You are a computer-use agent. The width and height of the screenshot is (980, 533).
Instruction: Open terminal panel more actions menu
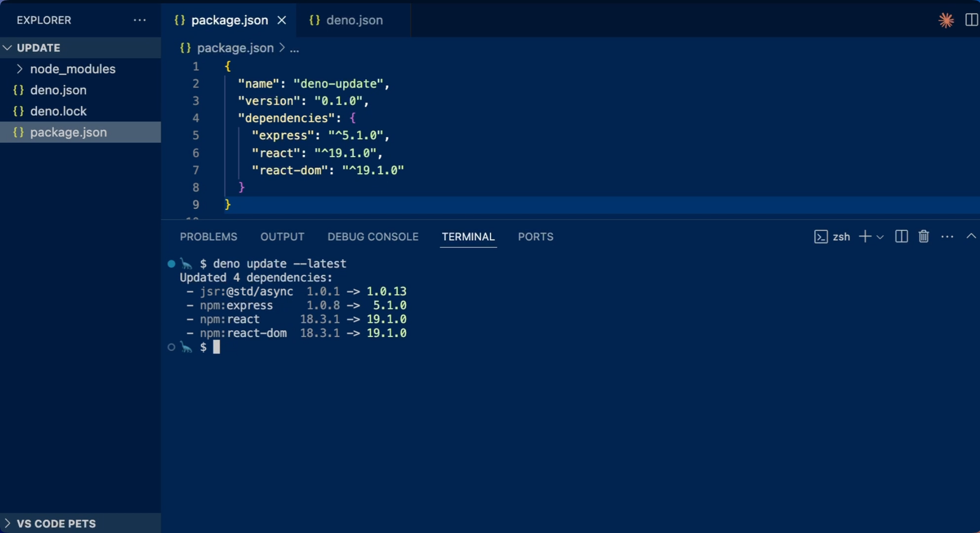click(x=948, y=236)
